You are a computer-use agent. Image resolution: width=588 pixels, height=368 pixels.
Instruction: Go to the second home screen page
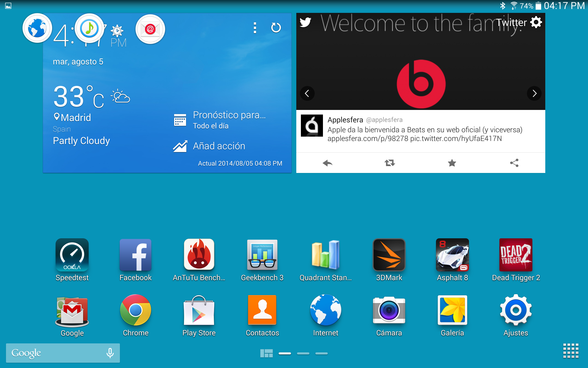coord(303,354)
